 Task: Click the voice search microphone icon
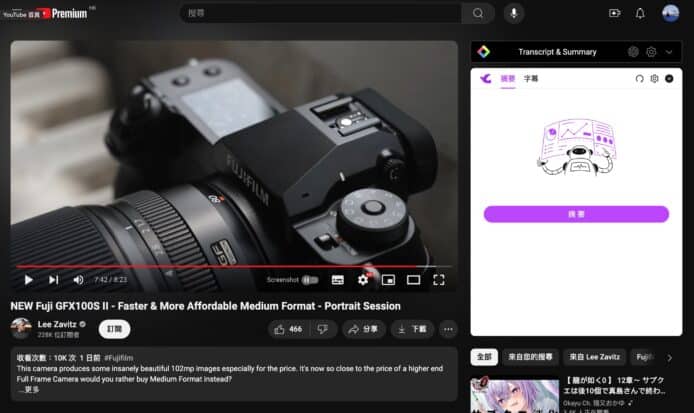[x=513, y=13]
